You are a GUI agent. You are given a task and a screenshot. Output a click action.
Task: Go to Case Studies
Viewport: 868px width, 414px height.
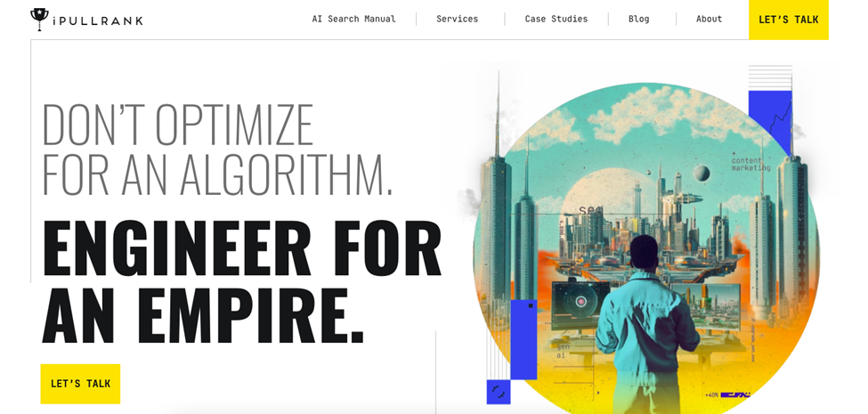tap(556, 19)
